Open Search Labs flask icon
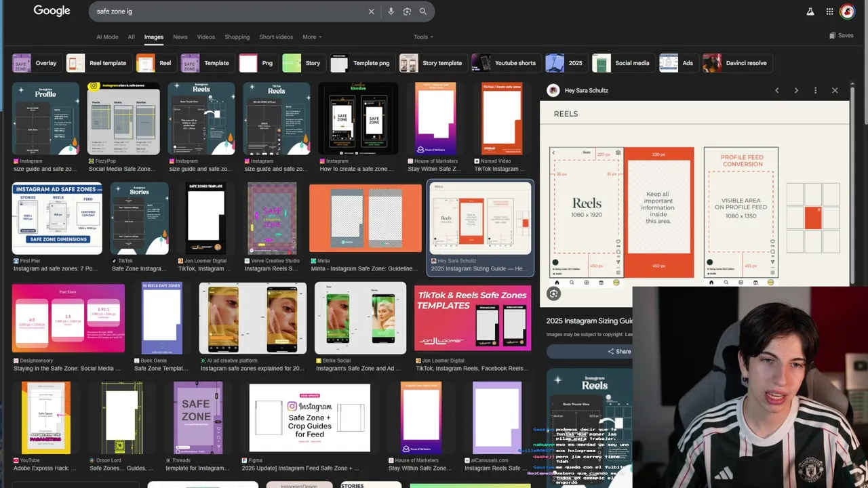This screenshot has height=488, width=868. coord(810,12)
